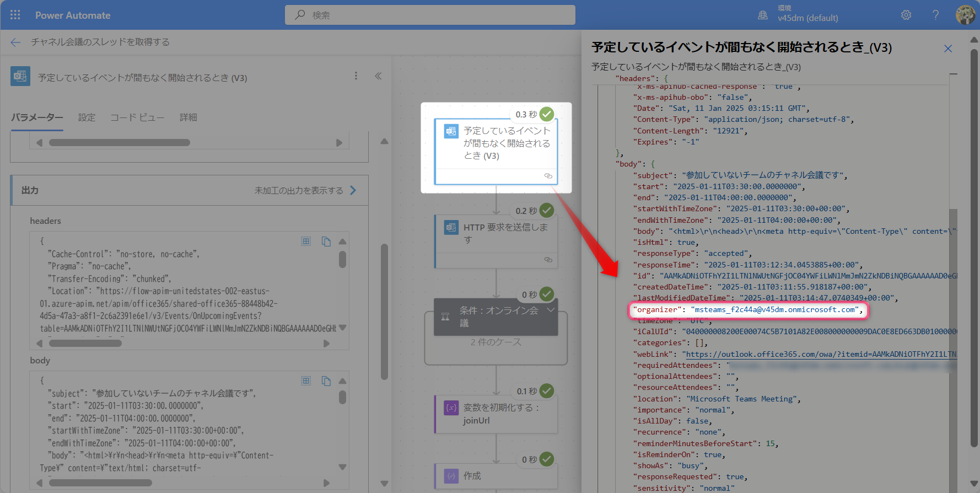
Task: Open the help question mark icon
Action: pos(935,15)
